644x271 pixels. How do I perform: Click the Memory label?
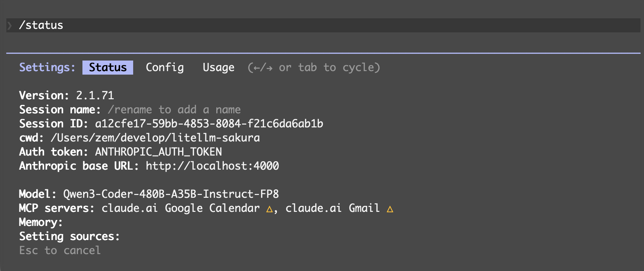41,222
